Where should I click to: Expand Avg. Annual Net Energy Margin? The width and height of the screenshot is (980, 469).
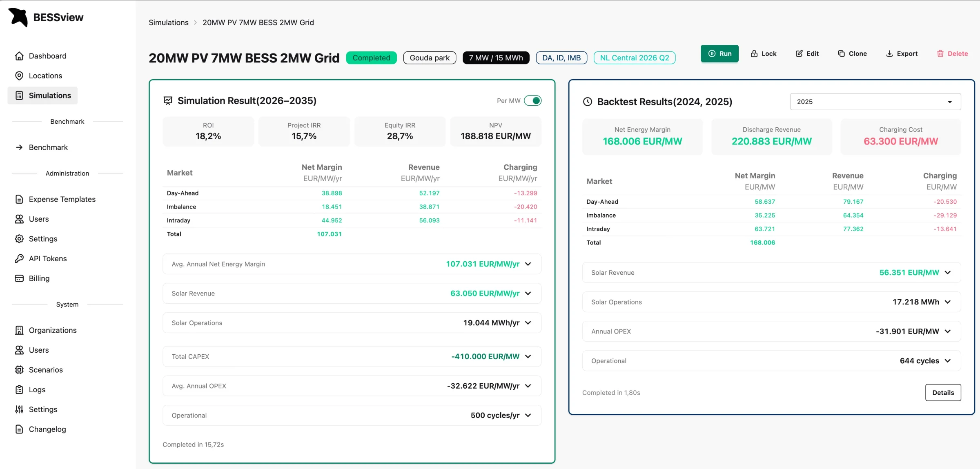[x=352, y=264]
